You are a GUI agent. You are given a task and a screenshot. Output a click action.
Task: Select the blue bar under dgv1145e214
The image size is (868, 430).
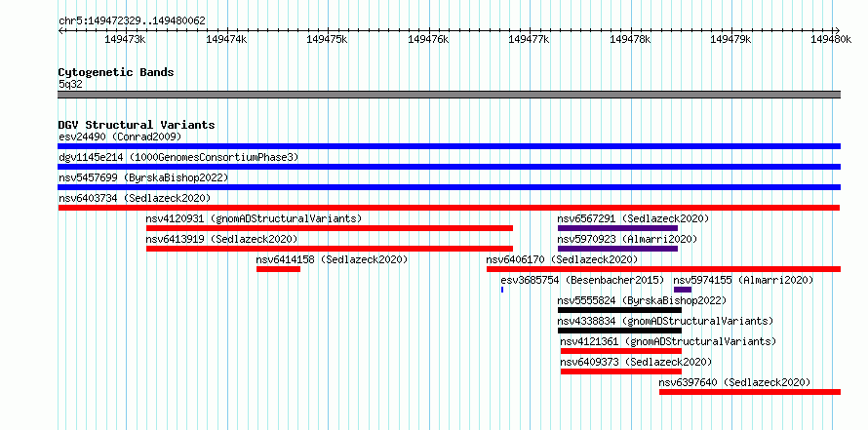tap(449, 167)
